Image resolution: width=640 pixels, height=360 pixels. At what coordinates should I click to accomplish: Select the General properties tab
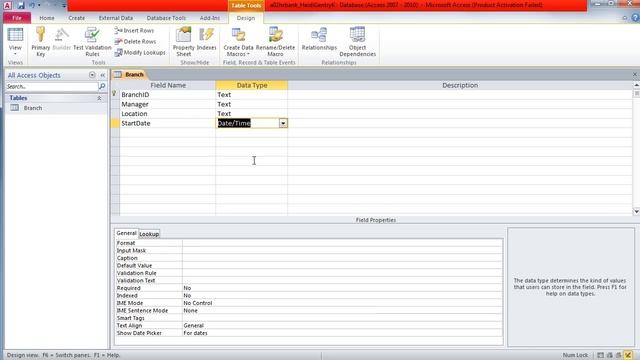click(126, 233)
